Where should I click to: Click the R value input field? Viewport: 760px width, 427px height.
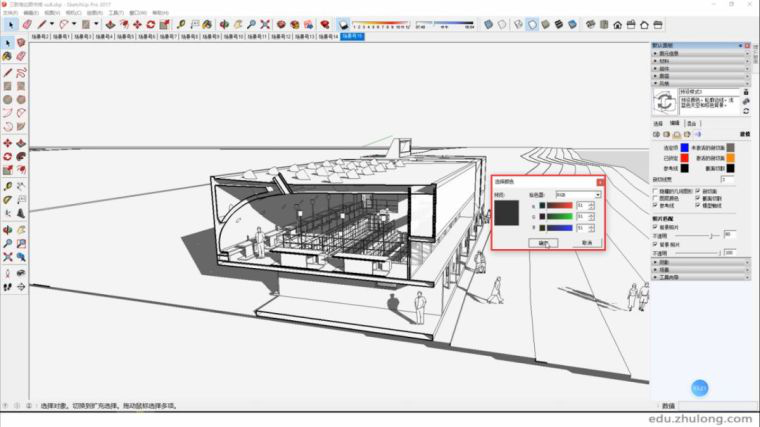coord(581,206)
